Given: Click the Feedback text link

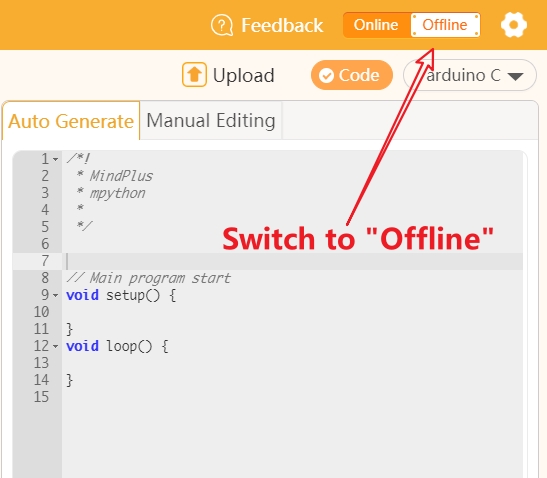Looking at the screenshot, I should (282, 25).
